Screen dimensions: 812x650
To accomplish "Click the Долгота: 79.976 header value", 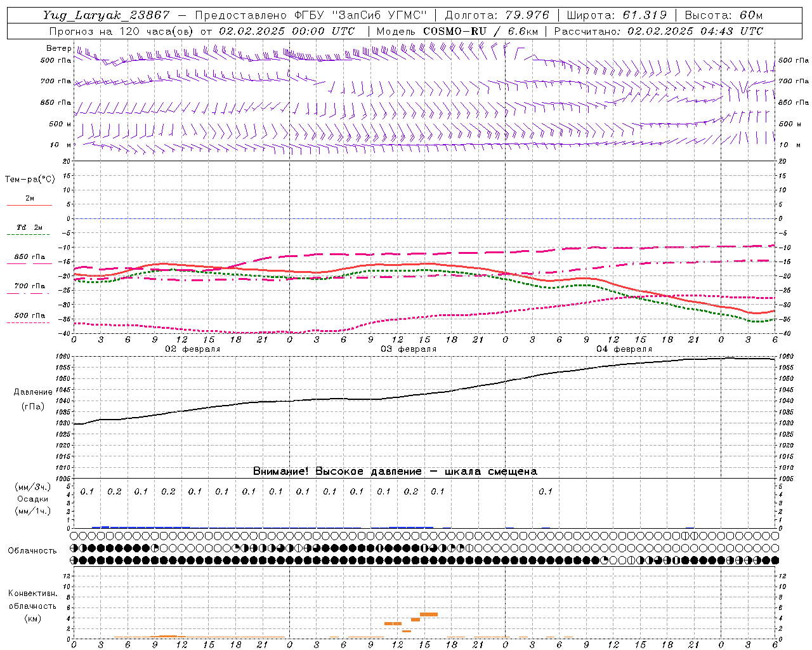I will [x=497, y=15].
